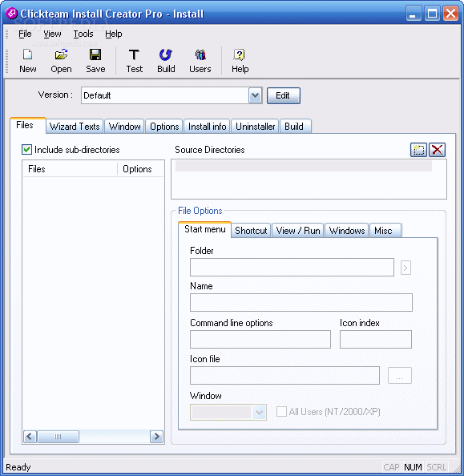The image size is (464, 476).
Task: Click the Ready status text
Action: pos(18,467)
